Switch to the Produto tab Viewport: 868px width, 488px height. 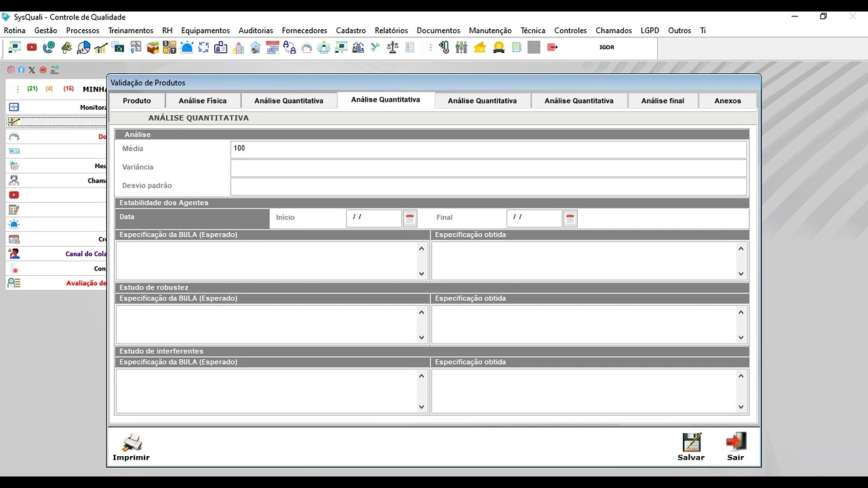[137, 100]
